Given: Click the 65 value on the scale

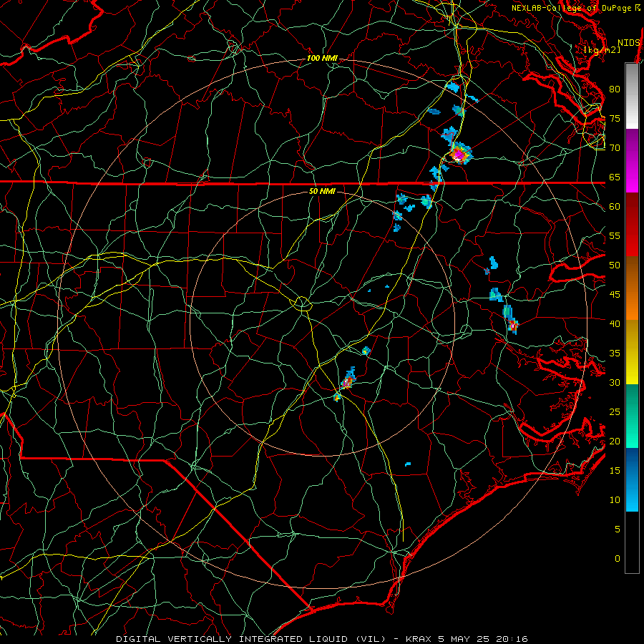Looking at the screenshot, I should click(615, 177).
